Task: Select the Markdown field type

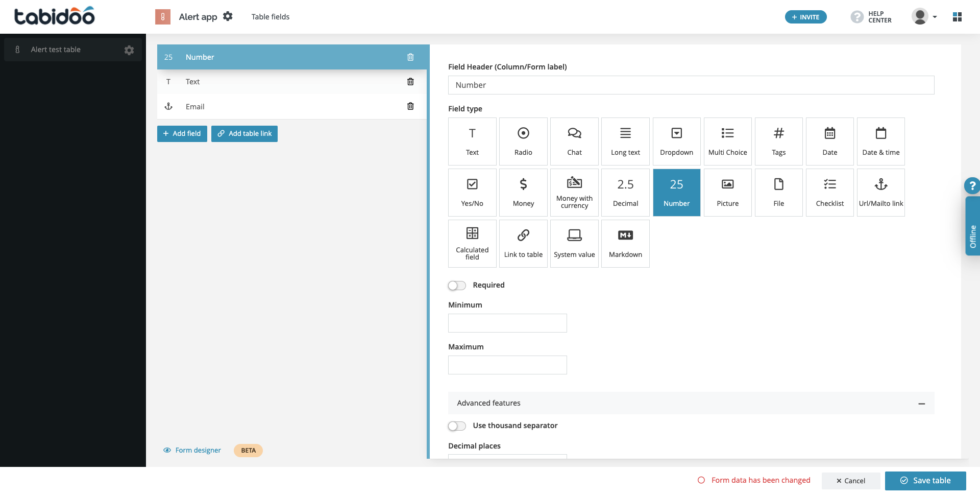Action: point(625,244)
